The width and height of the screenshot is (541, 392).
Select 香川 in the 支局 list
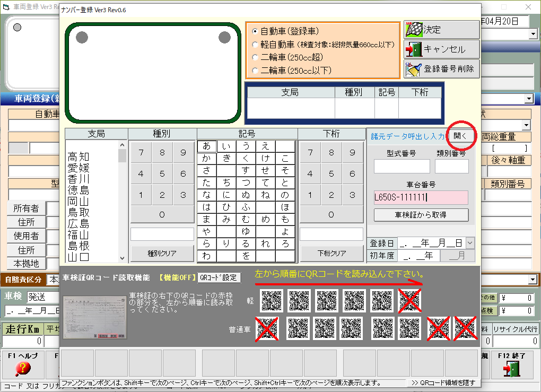[78, 179]
